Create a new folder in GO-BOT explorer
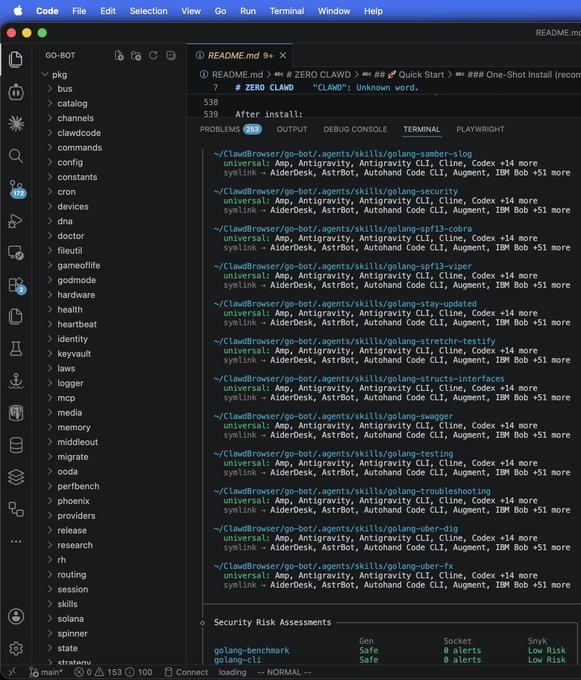581x680 pixels. tap(136, 56)
